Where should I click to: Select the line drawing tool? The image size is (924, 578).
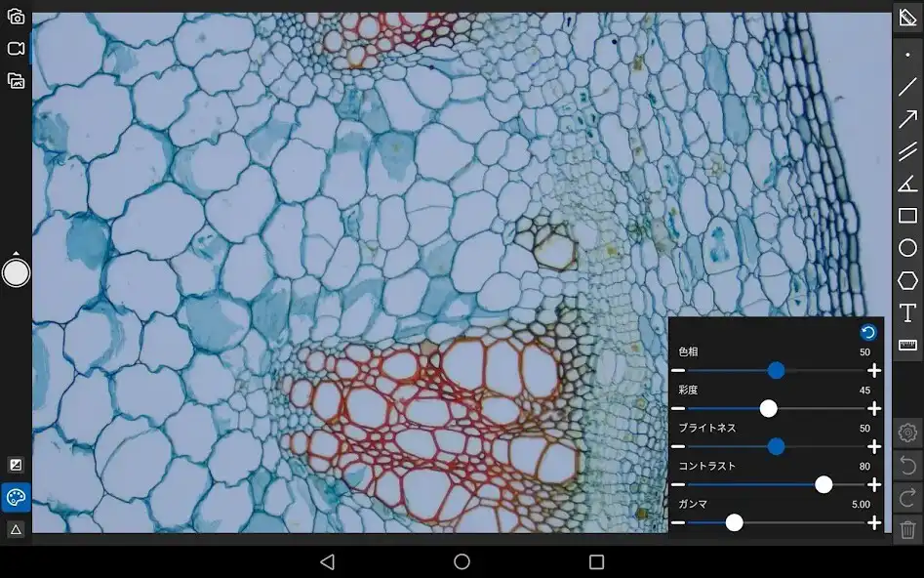[907, 87]
